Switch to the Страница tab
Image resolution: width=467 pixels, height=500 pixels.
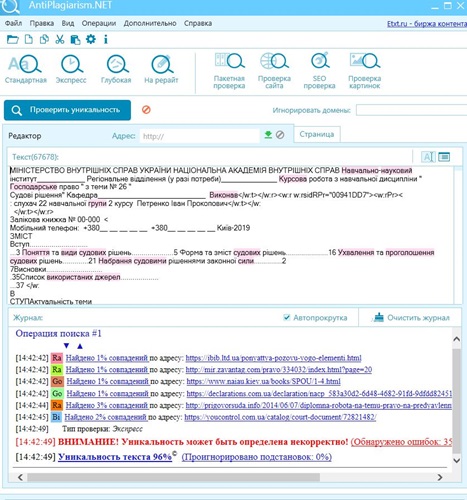[x=317, y=134]
